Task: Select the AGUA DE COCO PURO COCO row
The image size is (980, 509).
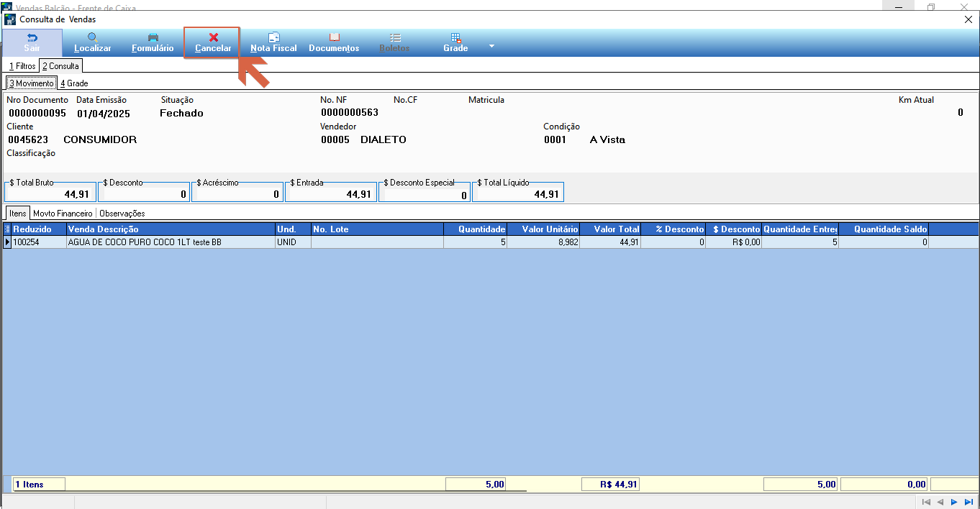Action: pyautogui.click(x=171, y=242)
